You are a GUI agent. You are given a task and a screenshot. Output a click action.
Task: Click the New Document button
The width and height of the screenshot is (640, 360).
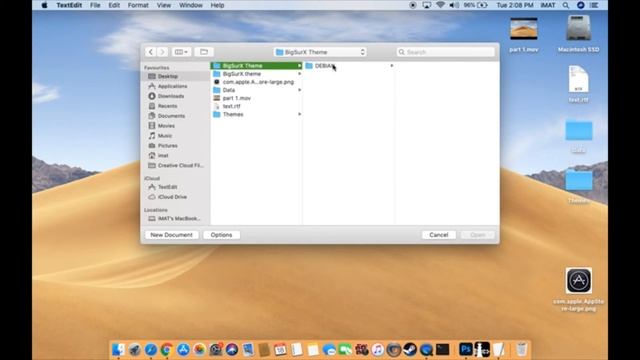pos(171,235)
